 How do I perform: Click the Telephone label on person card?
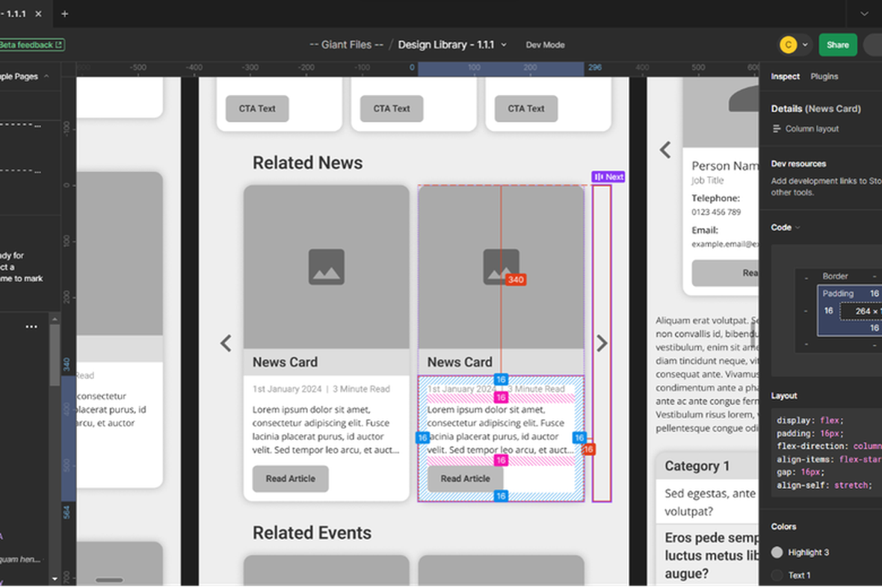pyautogui.click(x=715, y=199)
